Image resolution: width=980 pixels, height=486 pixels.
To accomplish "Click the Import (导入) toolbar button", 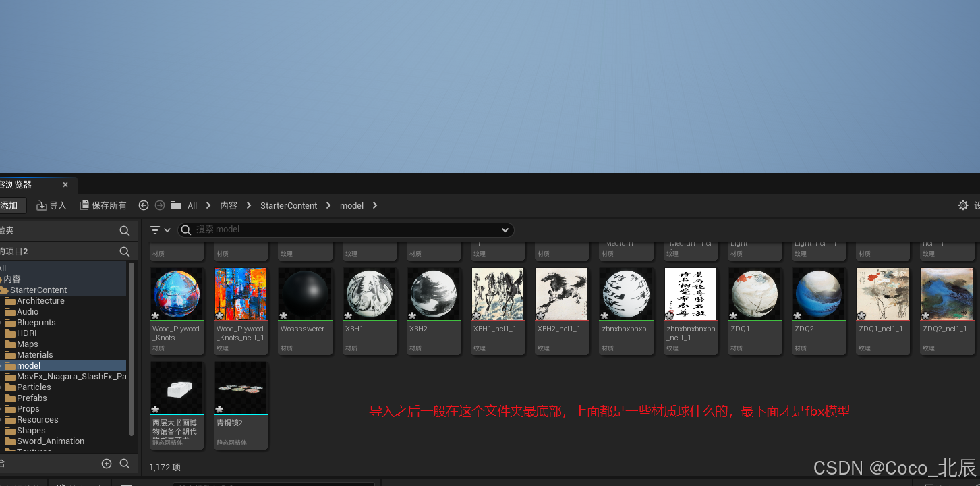I will (52, 205).
